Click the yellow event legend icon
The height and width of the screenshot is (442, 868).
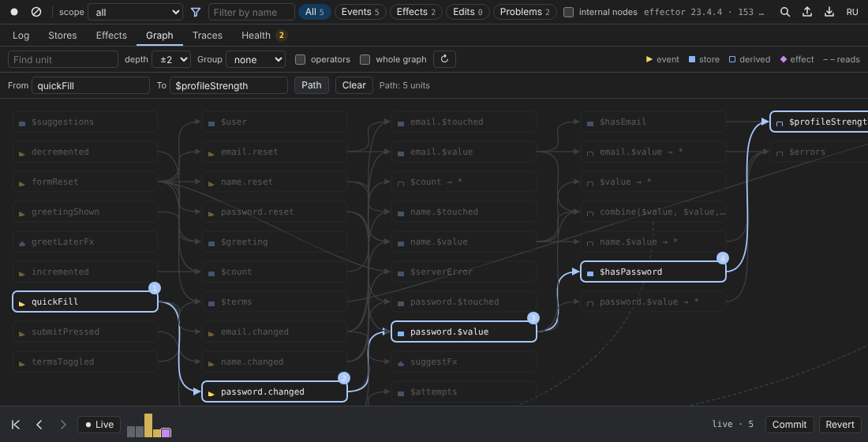(x=649, y=59)
